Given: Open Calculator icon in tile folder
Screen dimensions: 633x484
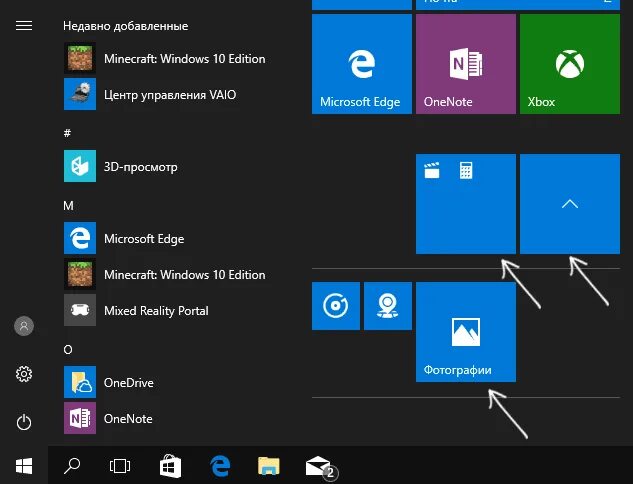Looking at the screenshot, I should tap(466, 170).
